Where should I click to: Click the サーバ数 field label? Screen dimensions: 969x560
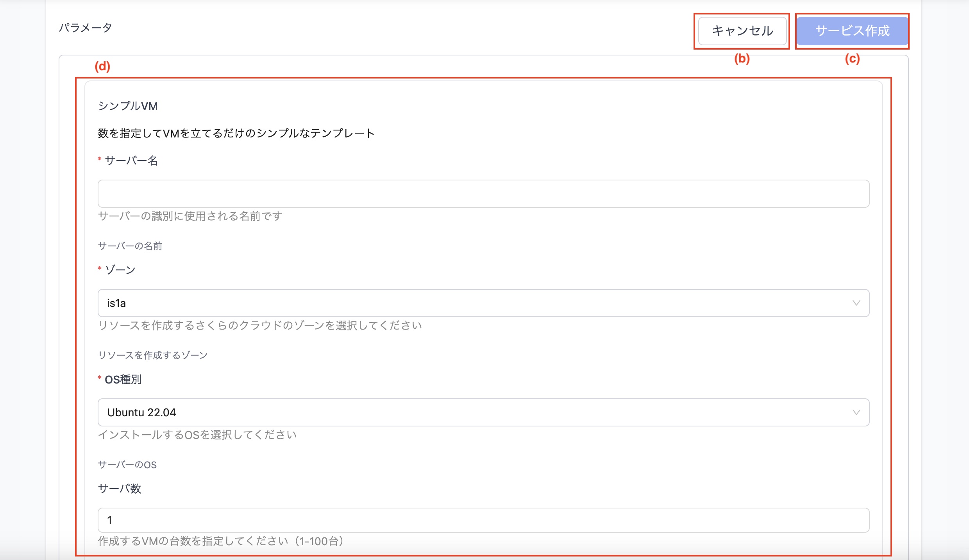coord(119,489)
